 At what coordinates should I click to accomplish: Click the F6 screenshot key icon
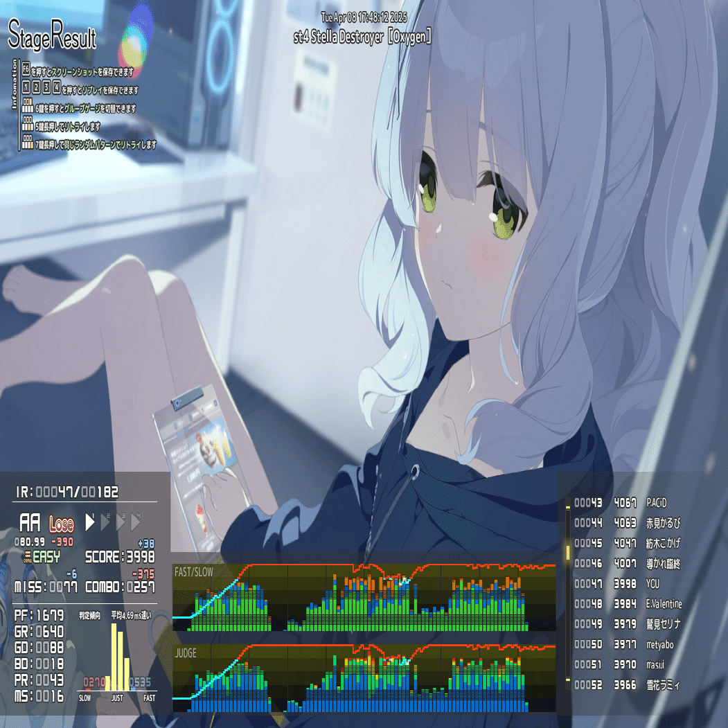tap(26, 69)
